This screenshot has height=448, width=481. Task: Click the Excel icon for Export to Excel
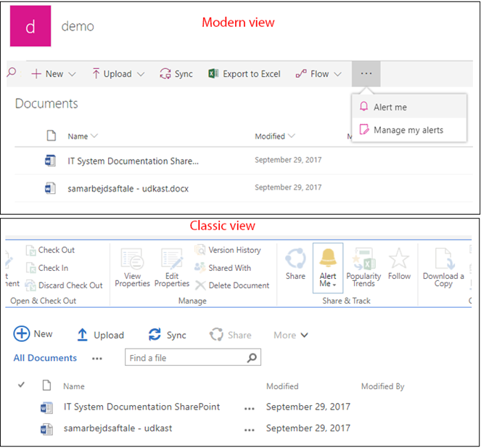[x=213, y=73]
